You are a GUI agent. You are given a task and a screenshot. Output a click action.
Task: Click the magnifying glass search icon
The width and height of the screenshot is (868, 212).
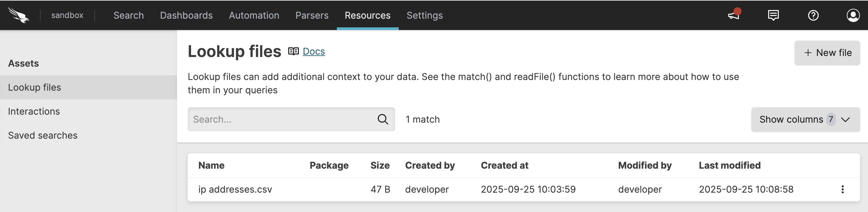tap(382, 119)
